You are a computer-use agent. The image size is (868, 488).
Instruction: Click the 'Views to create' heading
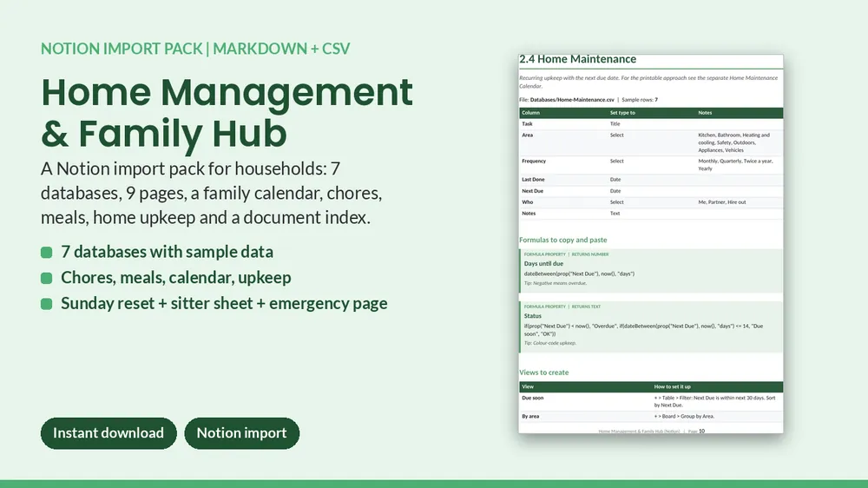tap(543, 373)
